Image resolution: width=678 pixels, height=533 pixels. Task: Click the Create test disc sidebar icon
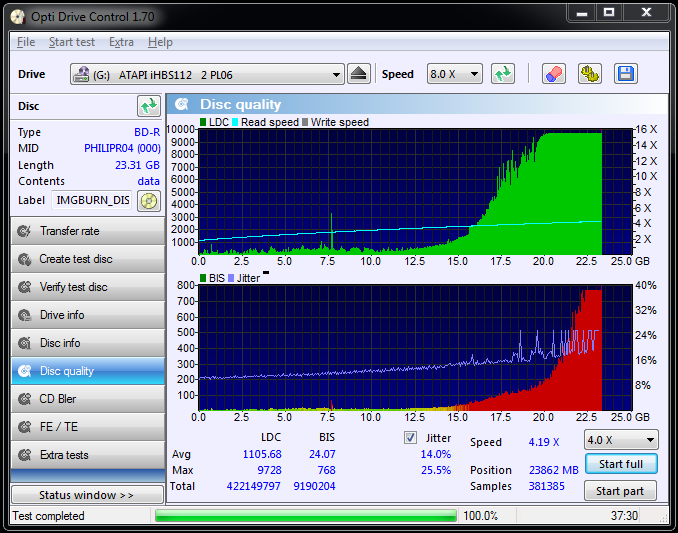click(x=24, y=259)
